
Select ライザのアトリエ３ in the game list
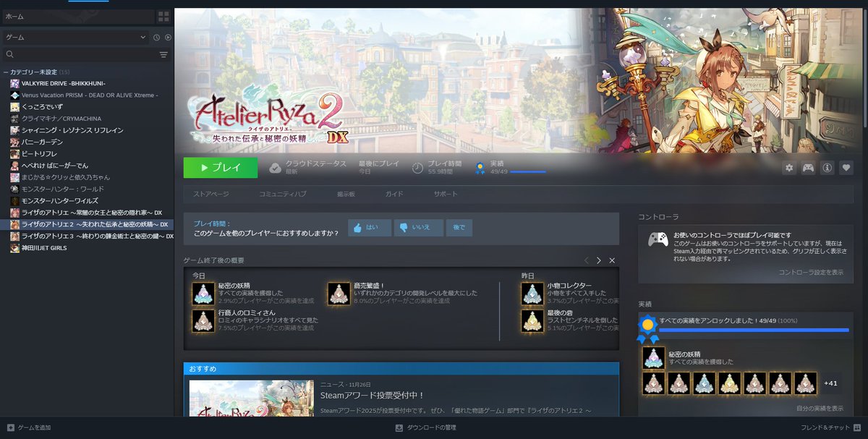[87, 236]
